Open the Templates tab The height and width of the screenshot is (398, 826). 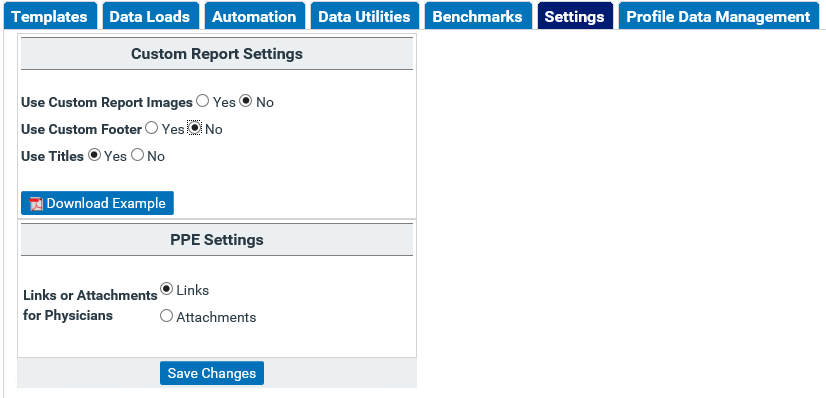50,16
